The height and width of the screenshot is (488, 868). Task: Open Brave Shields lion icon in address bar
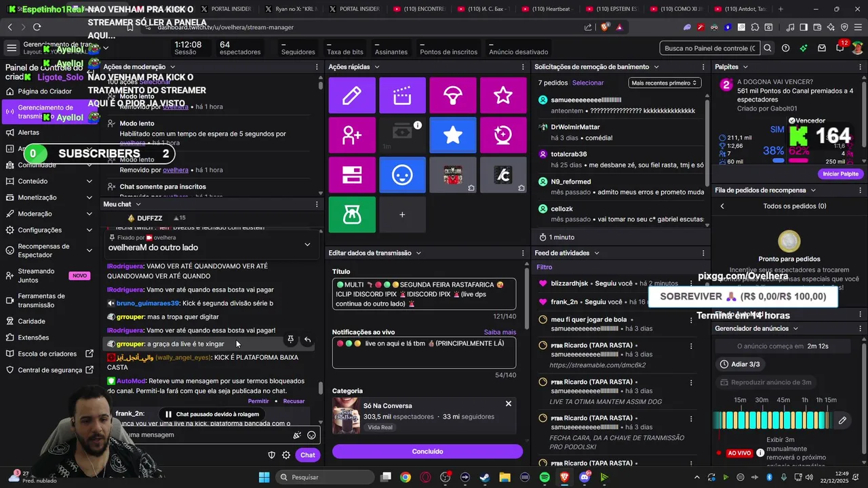[x=605, y=27]
